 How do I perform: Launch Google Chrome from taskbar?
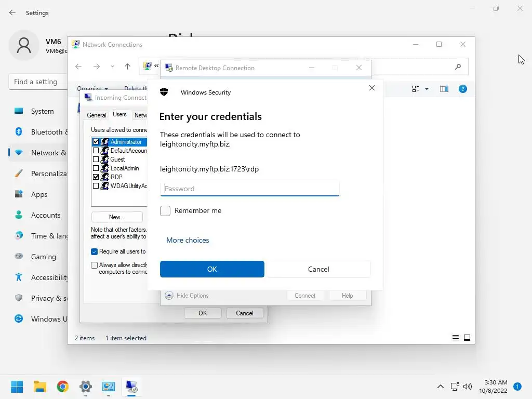point(63,387)
